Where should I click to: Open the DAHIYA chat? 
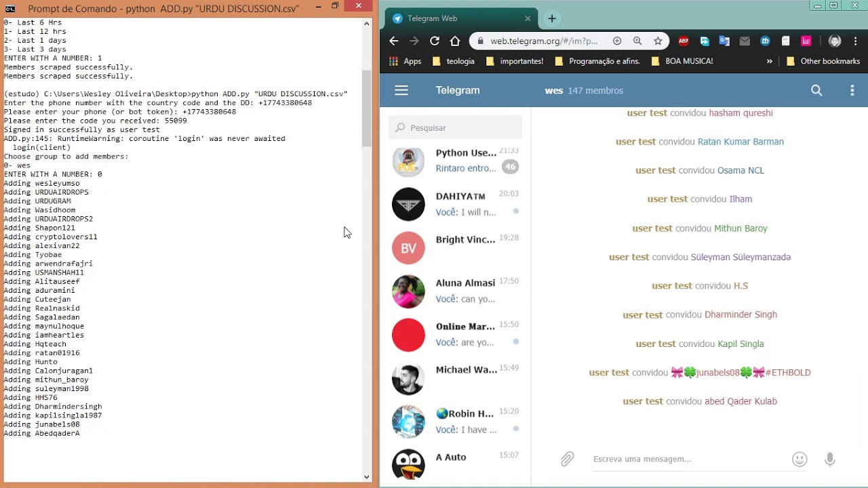pyautogui.click(x=456, y=204)
